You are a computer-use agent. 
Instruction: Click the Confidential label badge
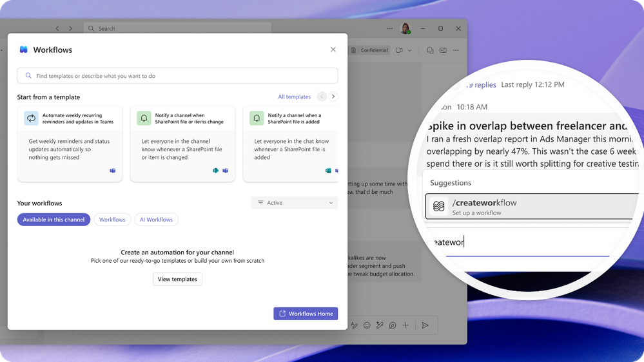pyautogui.click(x=369, y=50)
